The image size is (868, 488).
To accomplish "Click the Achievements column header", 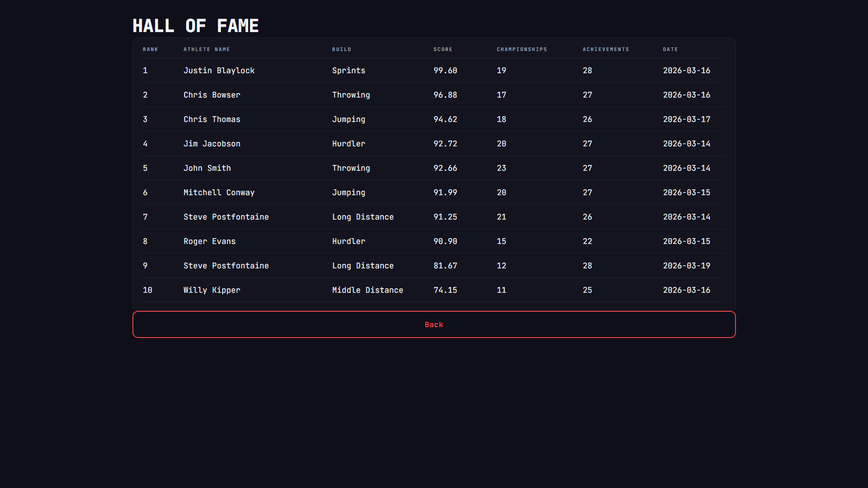I will point(606,49).
